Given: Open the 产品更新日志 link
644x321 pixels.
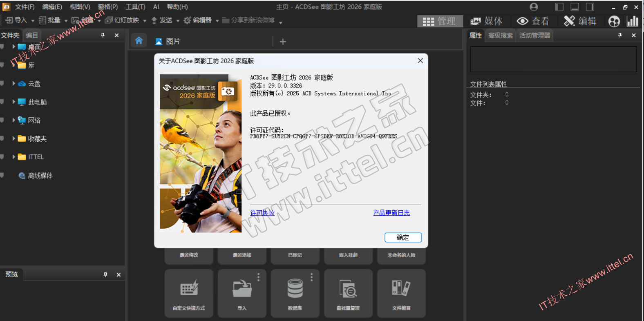Looking at the screenshot, I should point(391,213).
